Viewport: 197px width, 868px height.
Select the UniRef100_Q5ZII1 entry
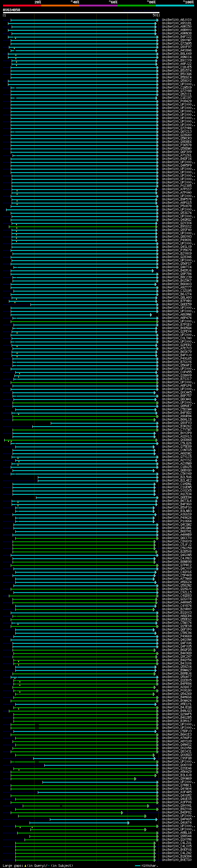click(177, 94)
